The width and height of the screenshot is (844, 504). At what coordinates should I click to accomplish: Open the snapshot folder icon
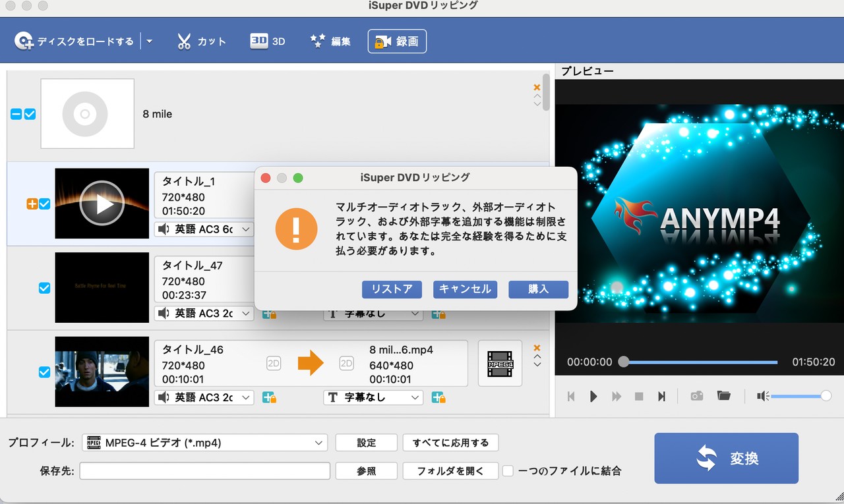click(x=724, y=396)
